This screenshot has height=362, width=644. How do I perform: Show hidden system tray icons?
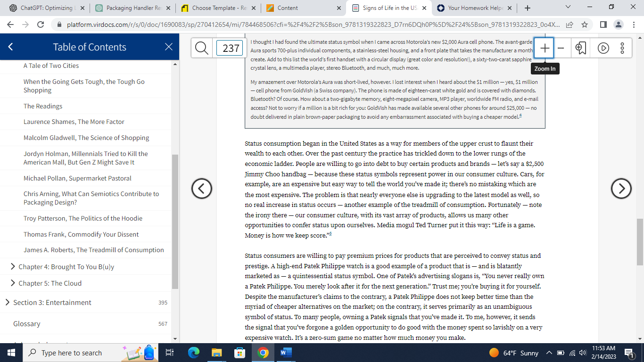(x=549, y=353)
